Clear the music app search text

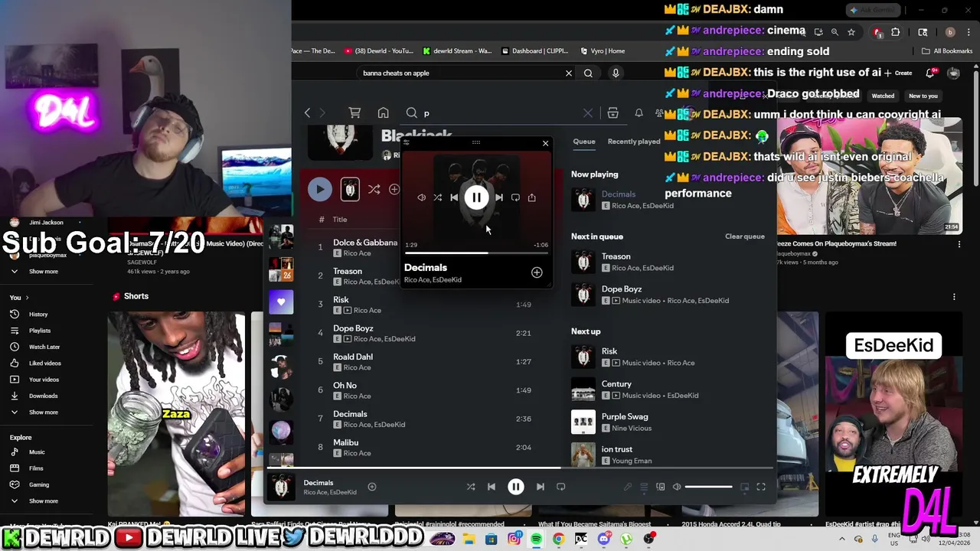click(x=587, y=113)
